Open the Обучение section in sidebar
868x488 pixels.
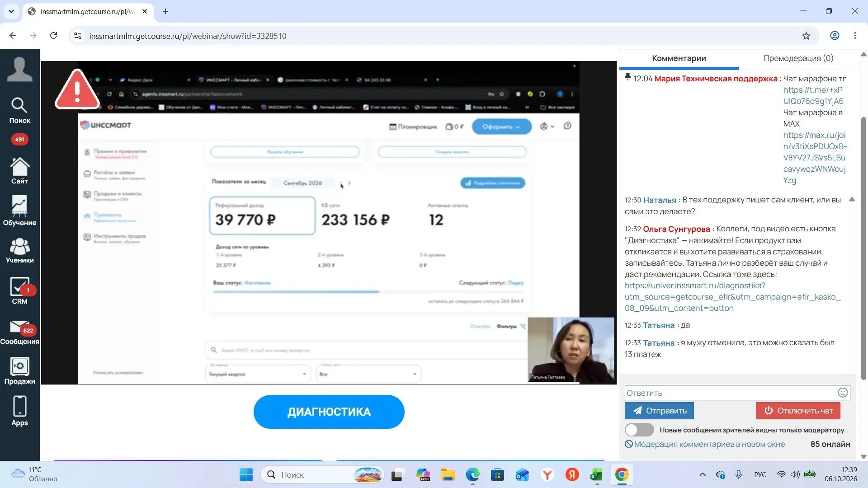click(19, 211)
